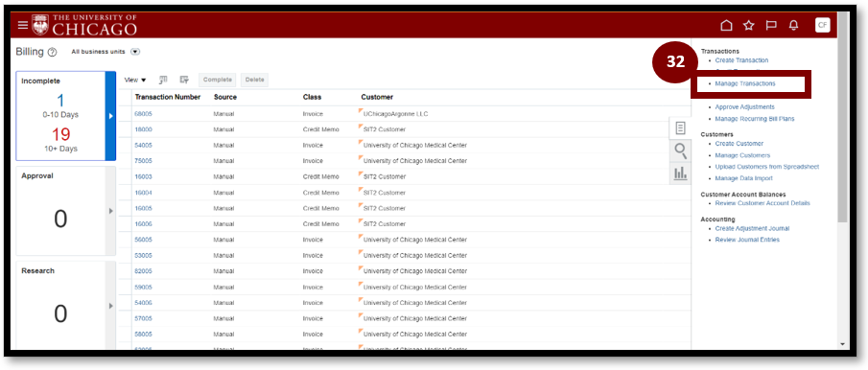Click the Freeze column toolbar icon

tap(163, 80)
